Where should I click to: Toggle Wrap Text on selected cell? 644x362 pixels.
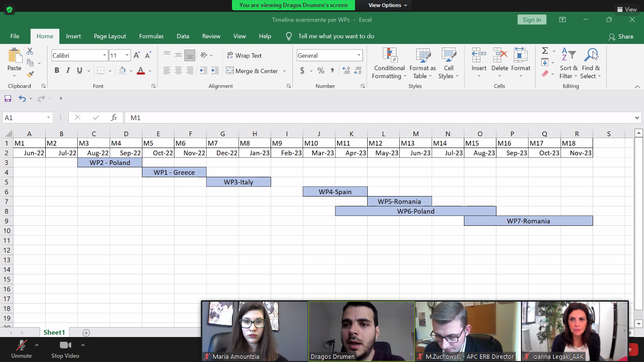click(244, 56)
